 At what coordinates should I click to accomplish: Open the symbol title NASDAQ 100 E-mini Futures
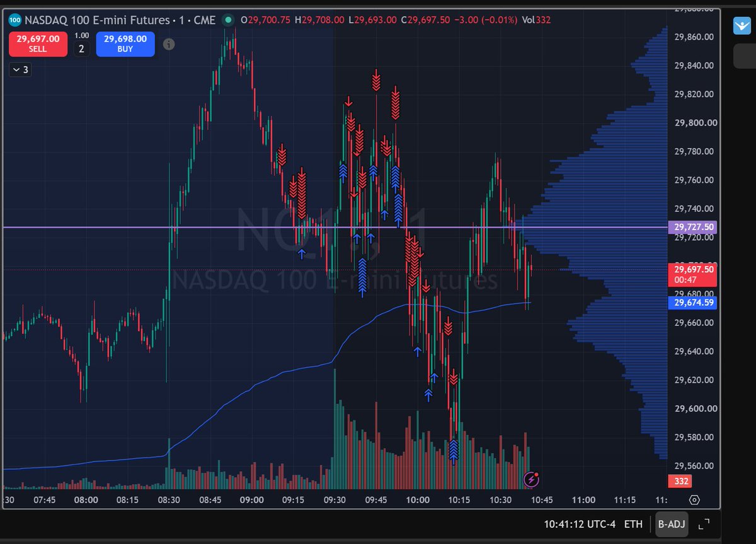(x=98, y=20)
